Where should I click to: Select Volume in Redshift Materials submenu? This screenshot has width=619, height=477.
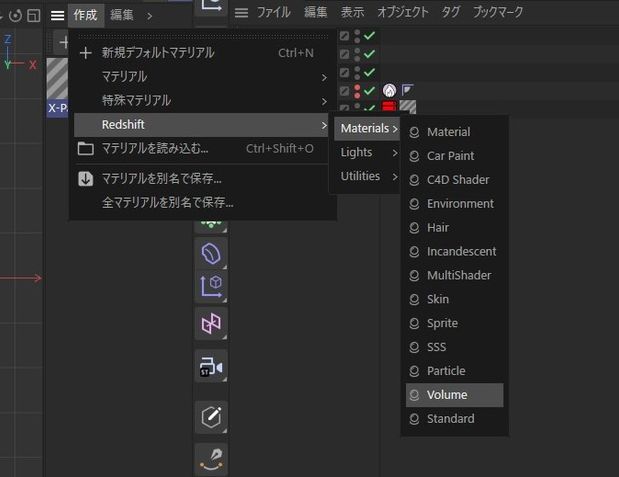coord(454,395)
